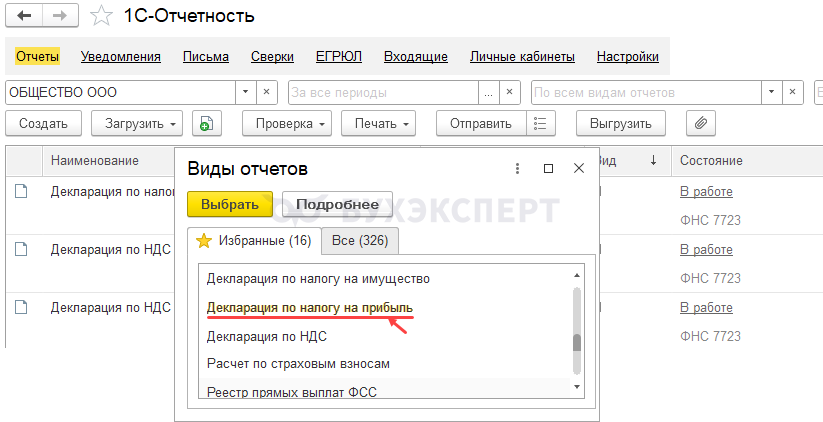Maximize the Виды отчетов dialog
Viewport: 823px width, 422px height.
point(548,168)
